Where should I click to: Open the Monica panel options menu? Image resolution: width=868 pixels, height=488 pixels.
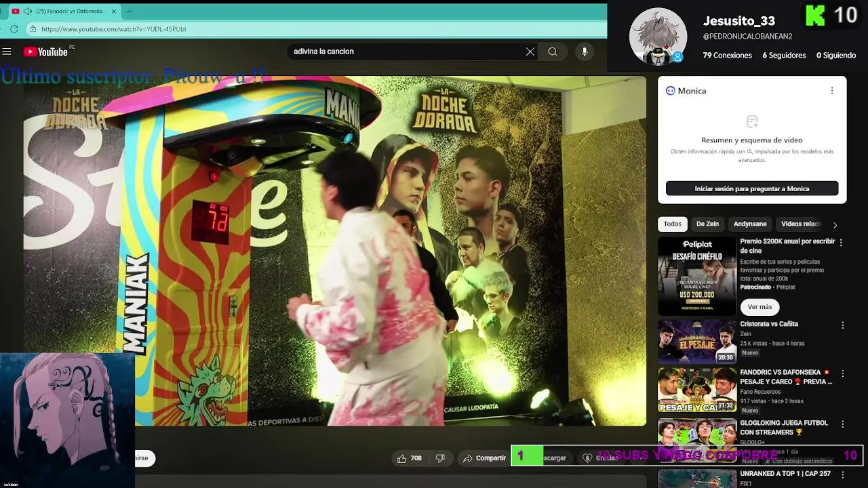click(x=832, y=91)
